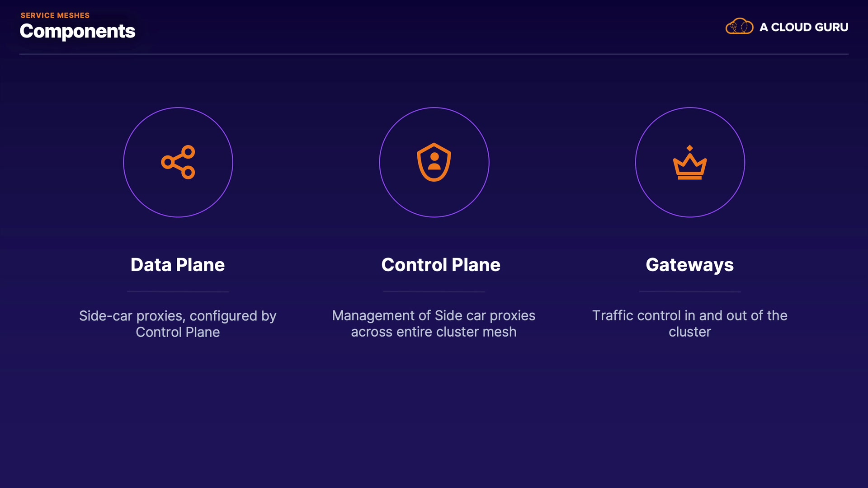Click the divider line below Control Plane heading

point(434,291)
